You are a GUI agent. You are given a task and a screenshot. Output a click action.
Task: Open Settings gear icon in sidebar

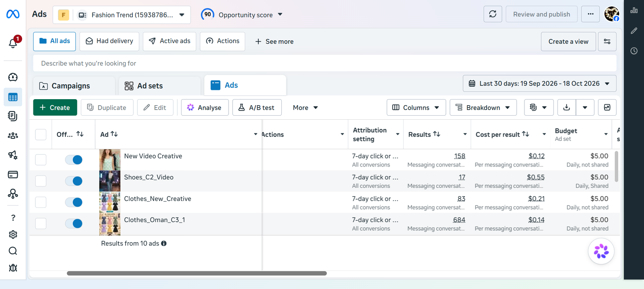[13, 235]
